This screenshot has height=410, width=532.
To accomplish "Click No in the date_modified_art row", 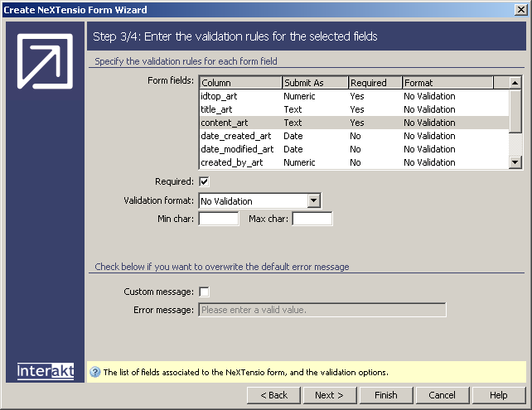I will click(x=355, y=149).
